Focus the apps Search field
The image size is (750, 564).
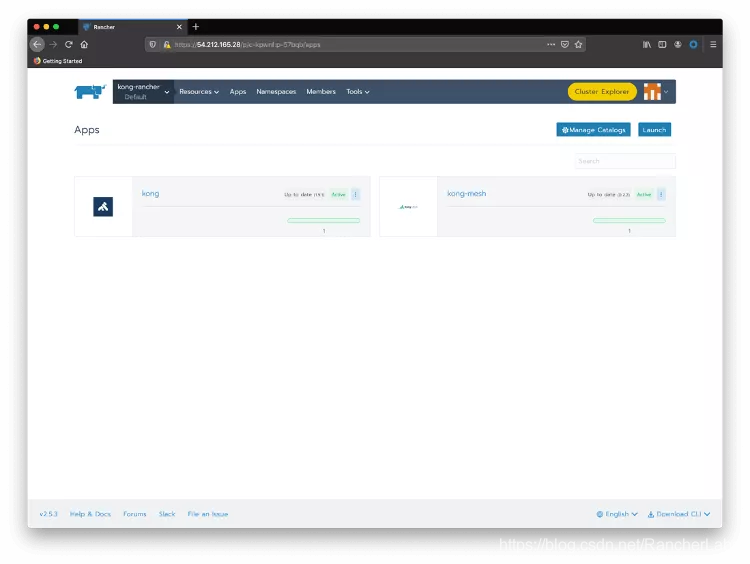tap(625, 161)
